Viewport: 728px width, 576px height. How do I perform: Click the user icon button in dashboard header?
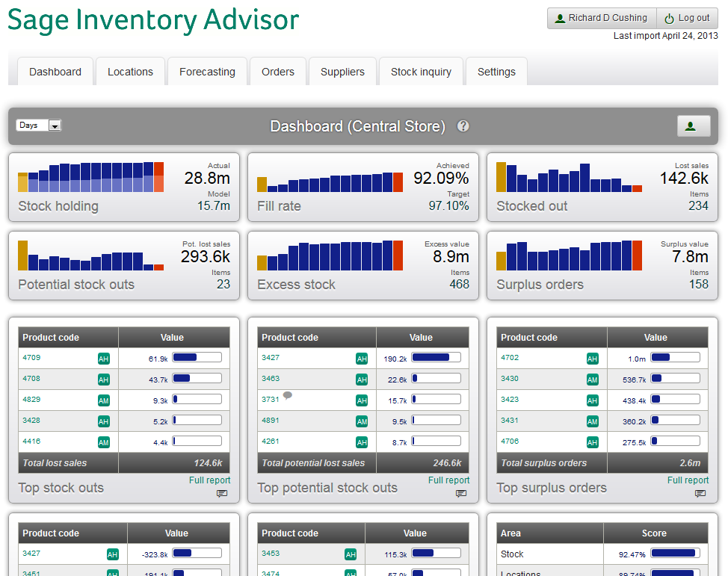tap(693, 126)
